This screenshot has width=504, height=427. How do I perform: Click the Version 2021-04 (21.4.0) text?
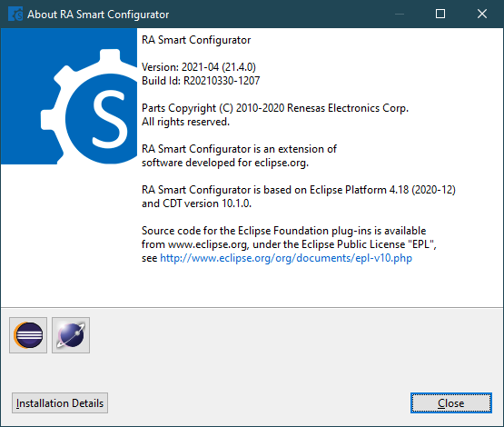(x=199, y=67)
